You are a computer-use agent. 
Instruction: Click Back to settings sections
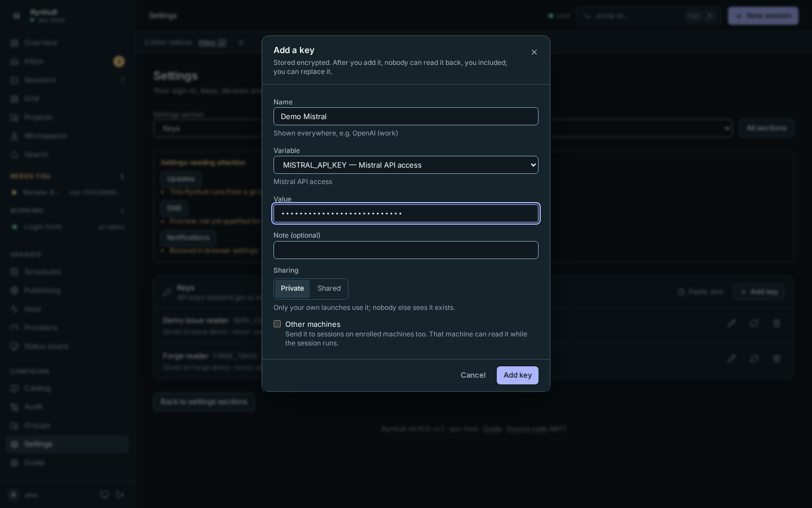pyautogui.click(x=204, y=402)
